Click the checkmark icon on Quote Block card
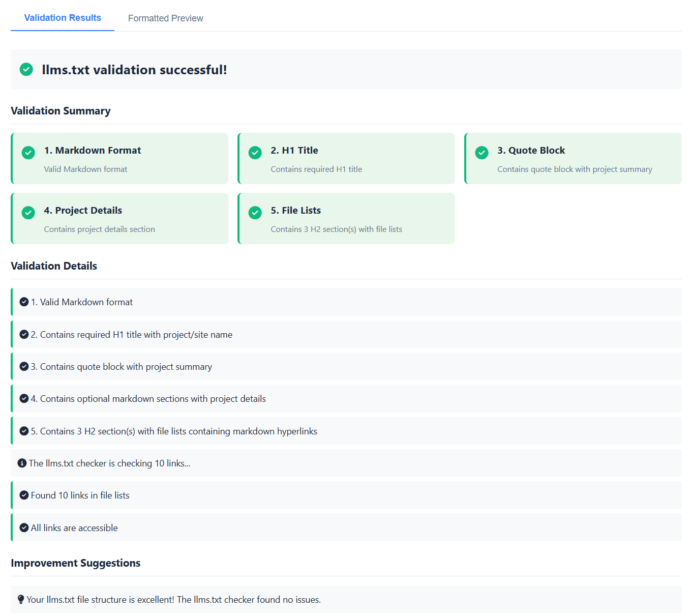Screen dimensions: 691x616 pyautogui.click(x=482, y=152)
